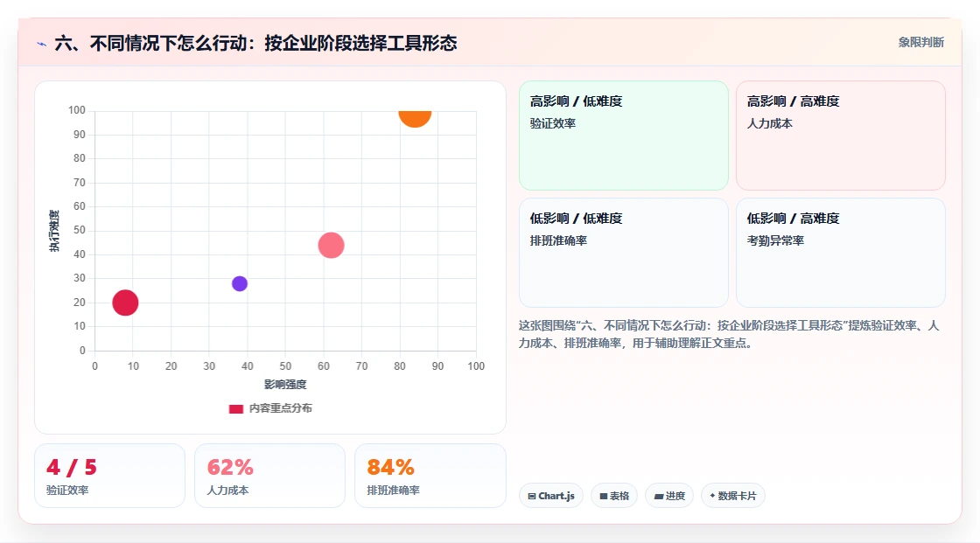Viewport: 980px width, 543px height.
Task: Click the 象限判断 label in header
Action: pyautogui.click(x=921, y=43)
